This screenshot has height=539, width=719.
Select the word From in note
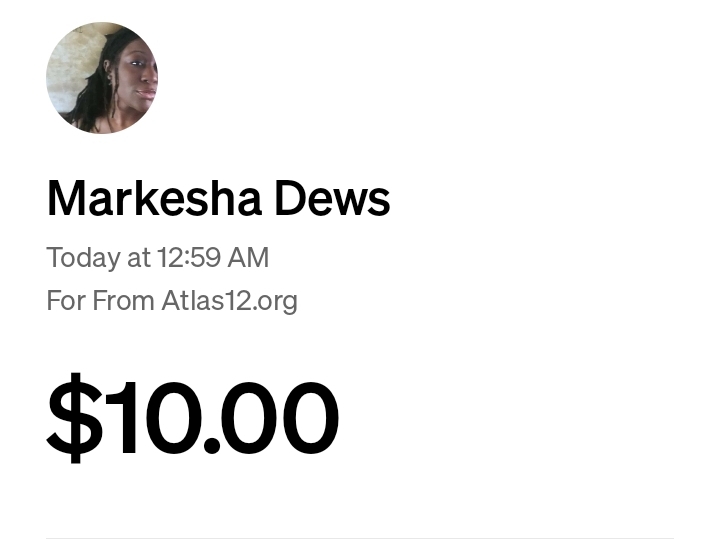coord(123,301)
